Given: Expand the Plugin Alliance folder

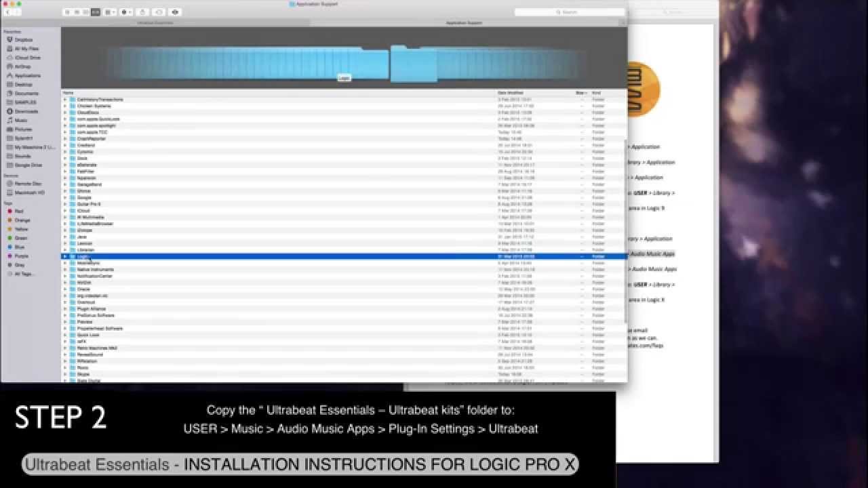Looking at the screenshot, I should click(65, 309).
